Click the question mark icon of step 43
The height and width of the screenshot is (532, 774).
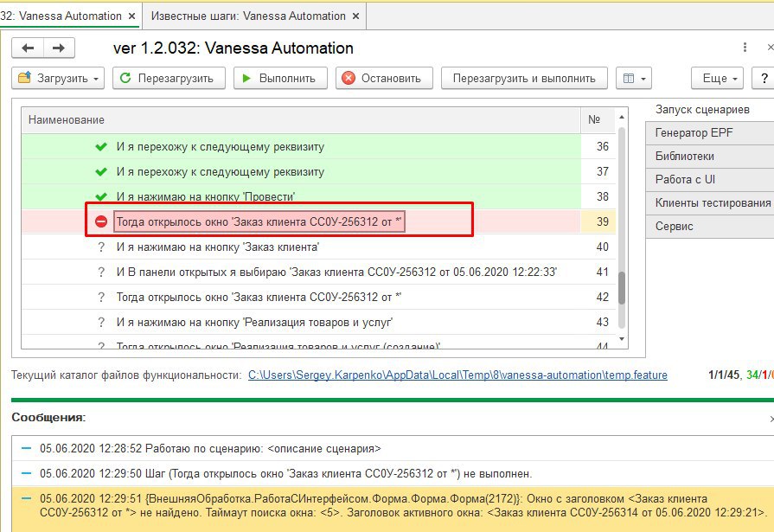tap(101, 323)
